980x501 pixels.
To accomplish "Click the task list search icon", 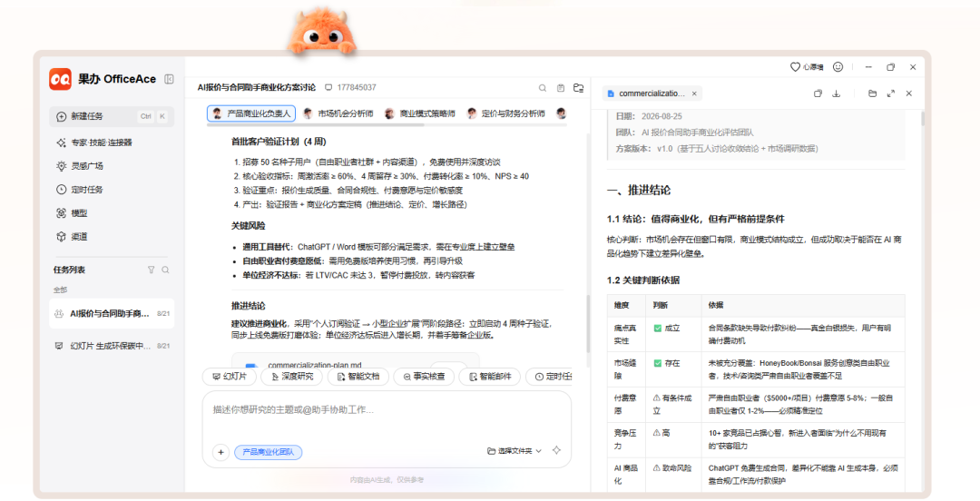I will [x=166, y=270].
